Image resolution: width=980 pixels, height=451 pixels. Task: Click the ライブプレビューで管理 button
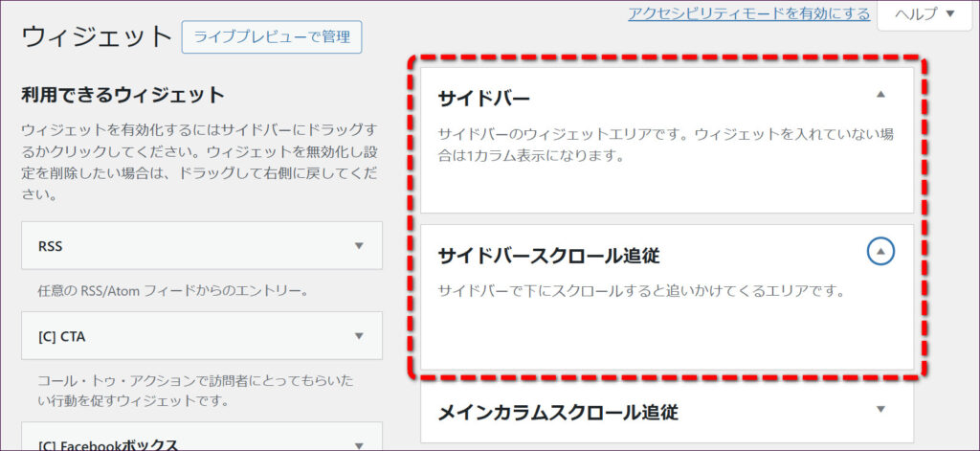[272, 37]
